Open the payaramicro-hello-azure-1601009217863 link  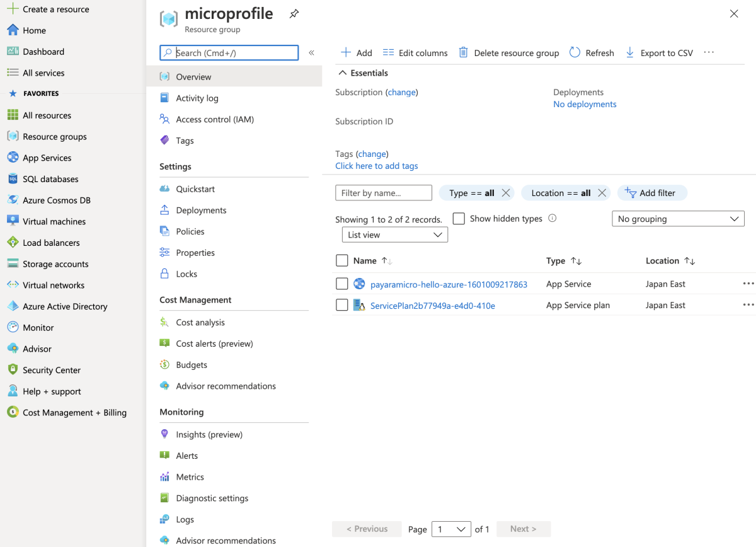449,284
